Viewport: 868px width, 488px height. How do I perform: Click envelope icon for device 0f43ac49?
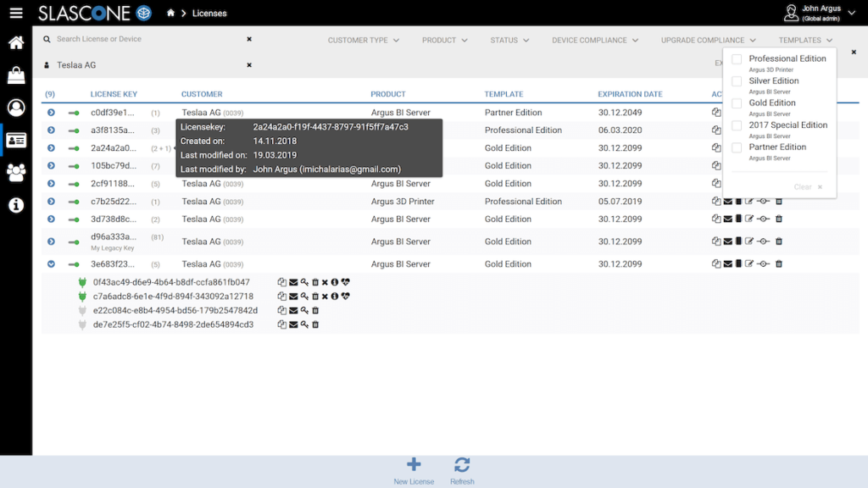(x=293, y=282)
